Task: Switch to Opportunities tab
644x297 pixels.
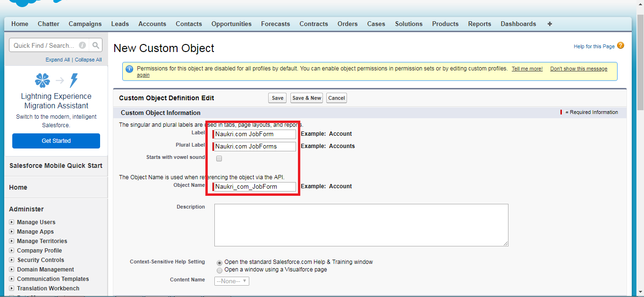Action: 231,24
